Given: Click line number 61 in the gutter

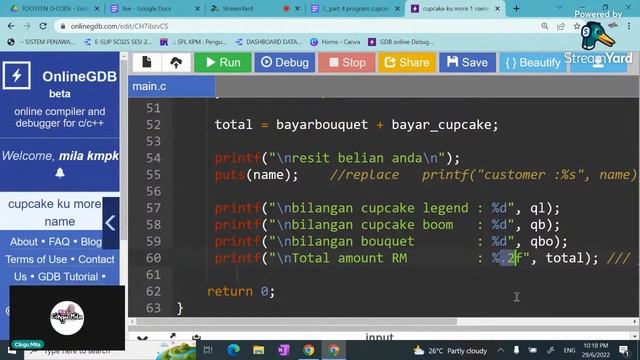Looking at the screenshot, I should pos(153,275).
